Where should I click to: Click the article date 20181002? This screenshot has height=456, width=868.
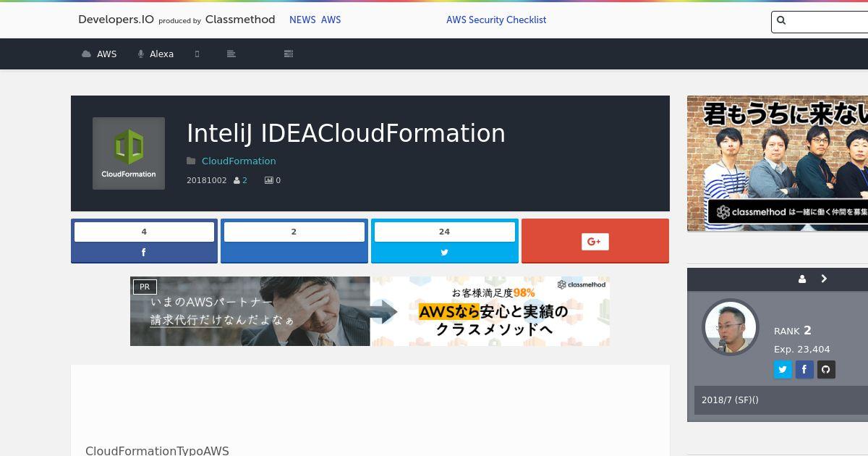[207, 180]
